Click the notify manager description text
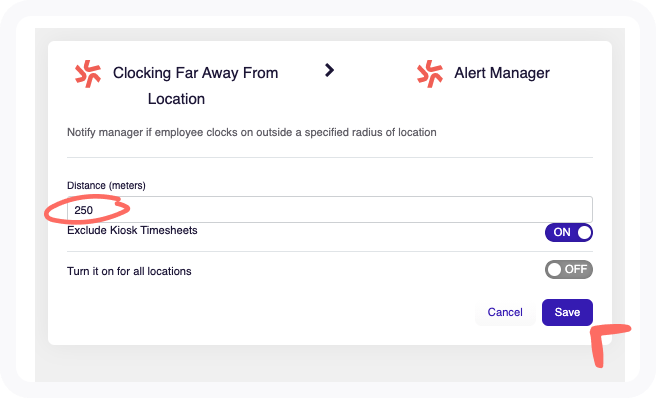This screenshot has height=398, width=656. [251, 132]
